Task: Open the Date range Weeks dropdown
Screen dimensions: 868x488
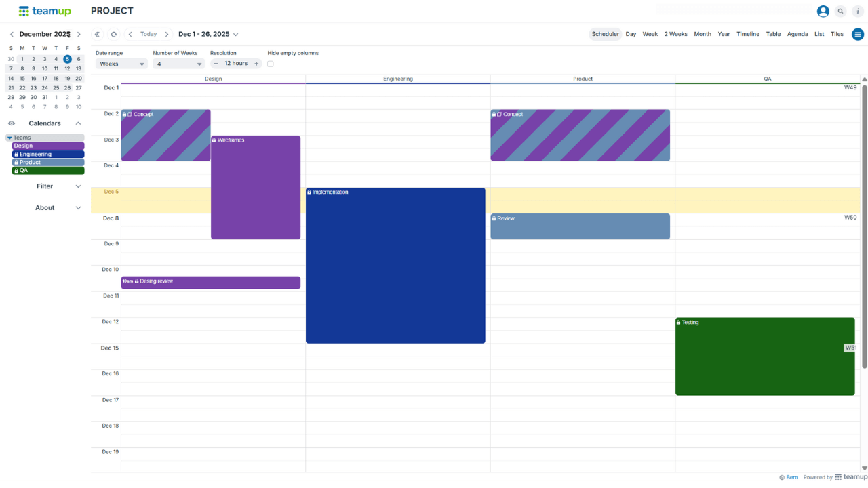Action: tap(121, 64)
